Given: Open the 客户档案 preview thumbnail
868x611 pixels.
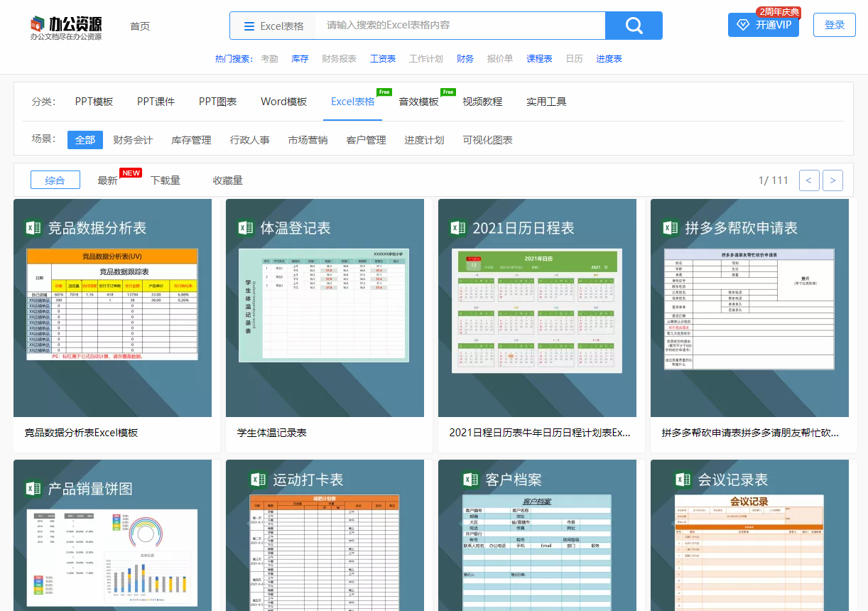Looking at the screenshot, I should coord(536,553).
